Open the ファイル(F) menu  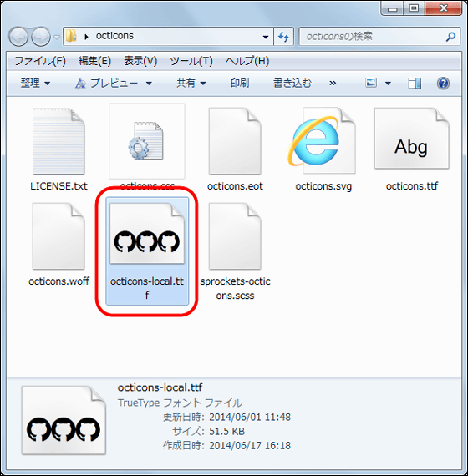(40, 61)
